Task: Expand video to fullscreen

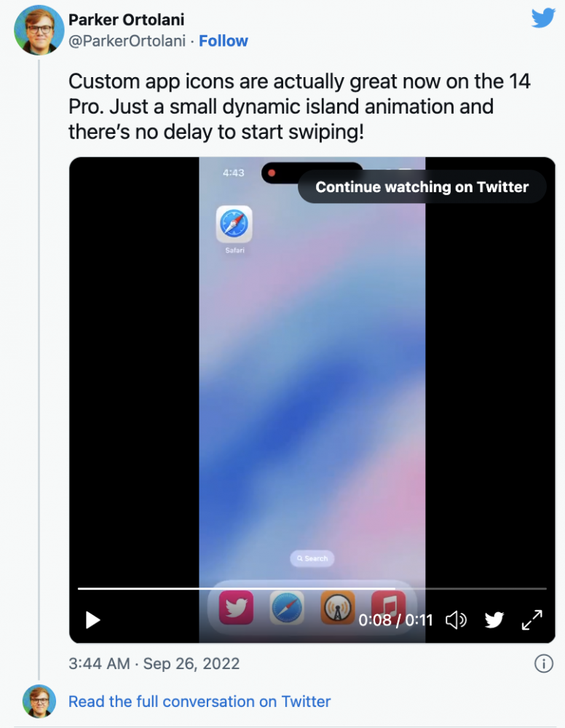Action: [x=532, y=620]
